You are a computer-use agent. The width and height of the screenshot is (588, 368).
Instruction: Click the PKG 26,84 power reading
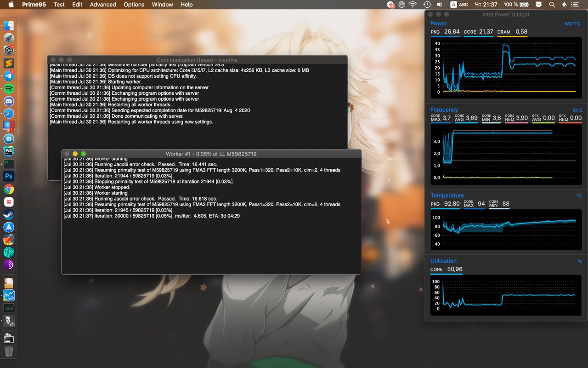pyautogui.click(x=445, y=32)
